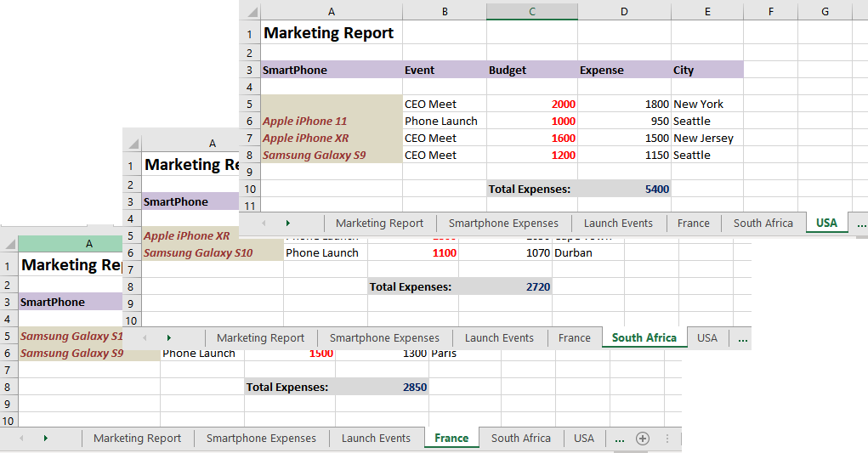The height and width of the screenshot is (453, 868).
Task: Click total expenses value 2850
Action: tap(382, 388)
